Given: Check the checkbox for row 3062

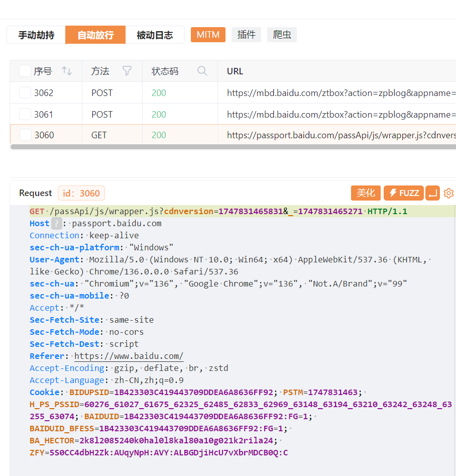Looking at the screenshot, I should pyautogui.click(x=25, y=92).
